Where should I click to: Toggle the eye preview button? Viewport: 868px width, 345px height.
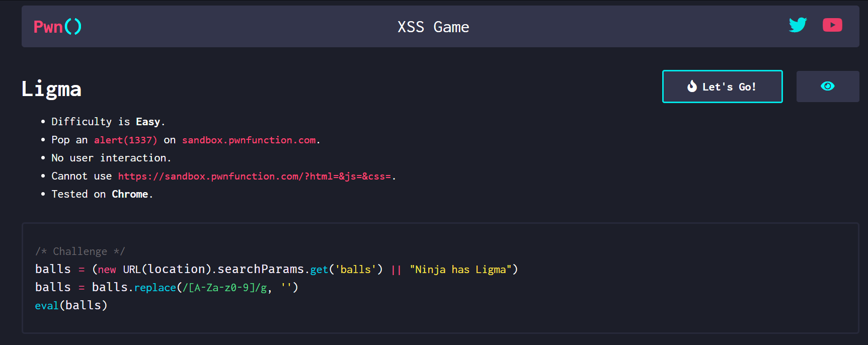tap(828, 87)
